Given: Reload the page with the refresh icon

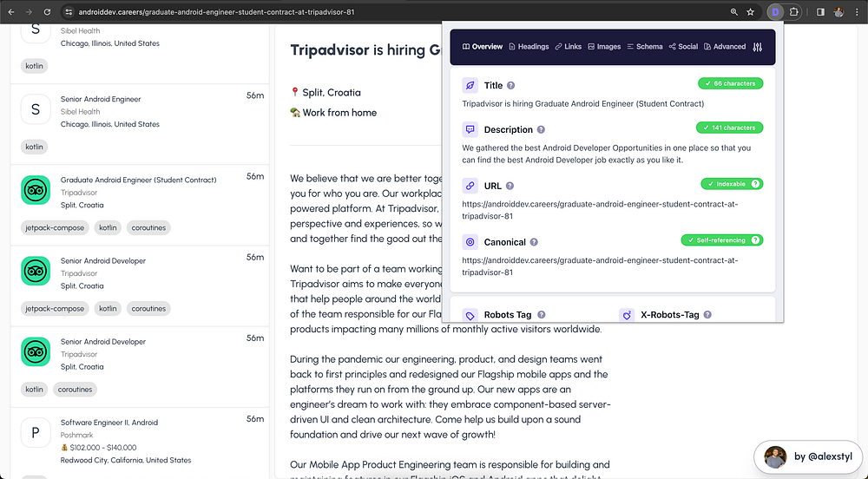Looking at the screenshot, I should (47, 11).
